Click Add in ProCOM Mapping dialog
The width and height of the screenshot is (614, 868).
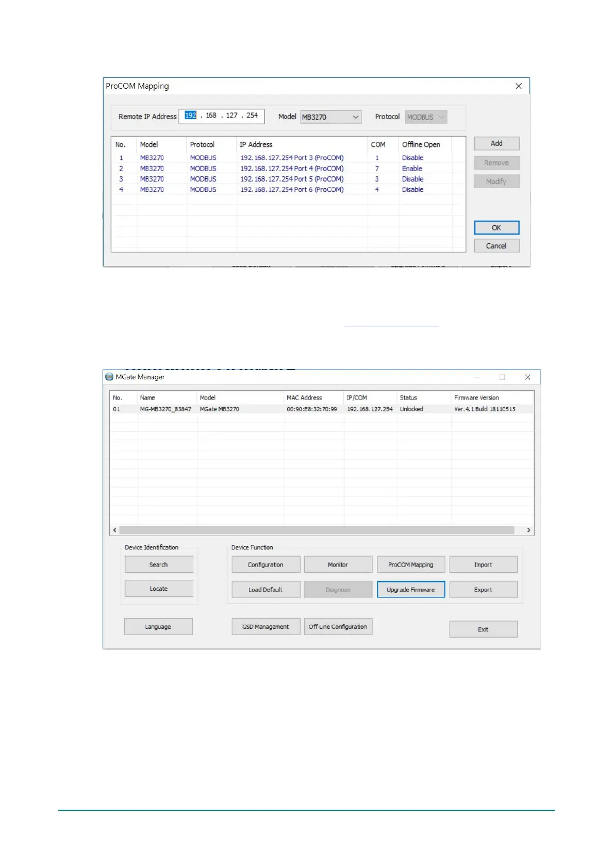coord(496,143)
